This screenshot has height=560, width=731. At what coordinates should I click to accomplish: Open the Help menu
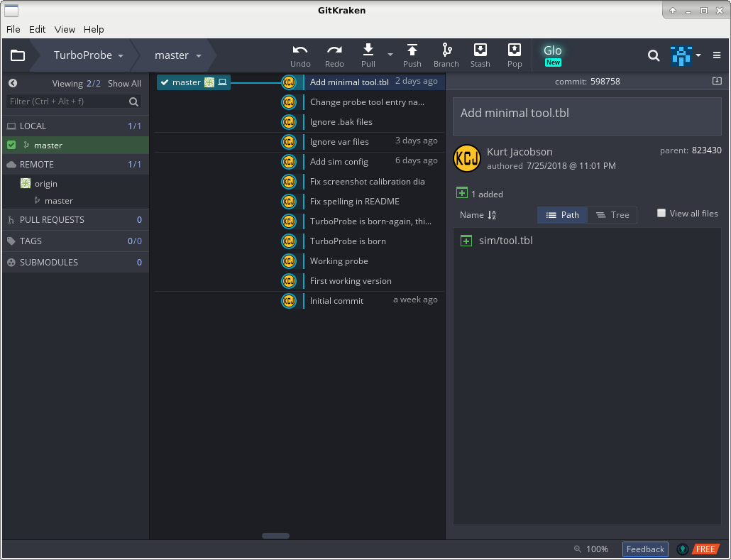click(94, 29)
